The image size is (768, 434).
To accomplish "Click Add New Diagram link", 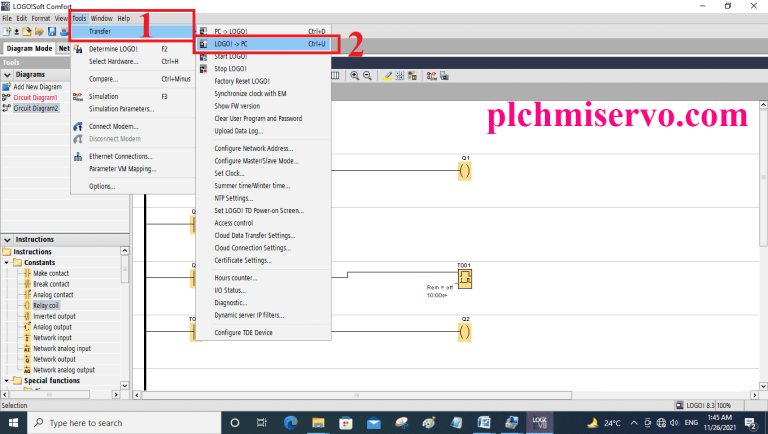I will (38, 87).
